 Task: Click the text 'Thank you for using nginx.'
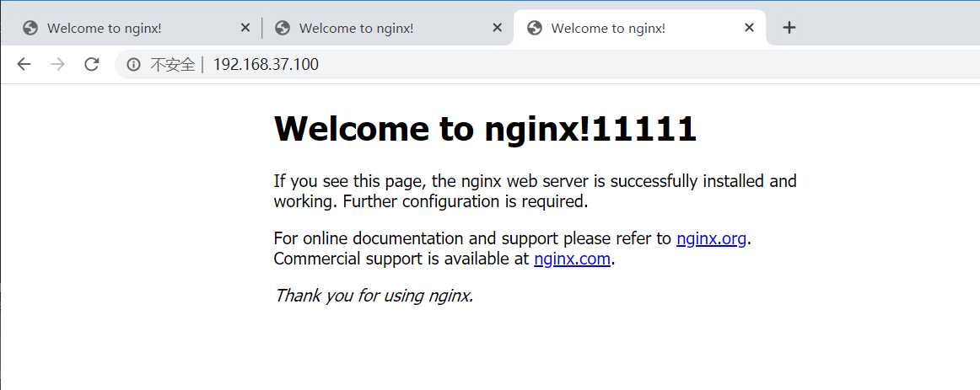point(374,295)
